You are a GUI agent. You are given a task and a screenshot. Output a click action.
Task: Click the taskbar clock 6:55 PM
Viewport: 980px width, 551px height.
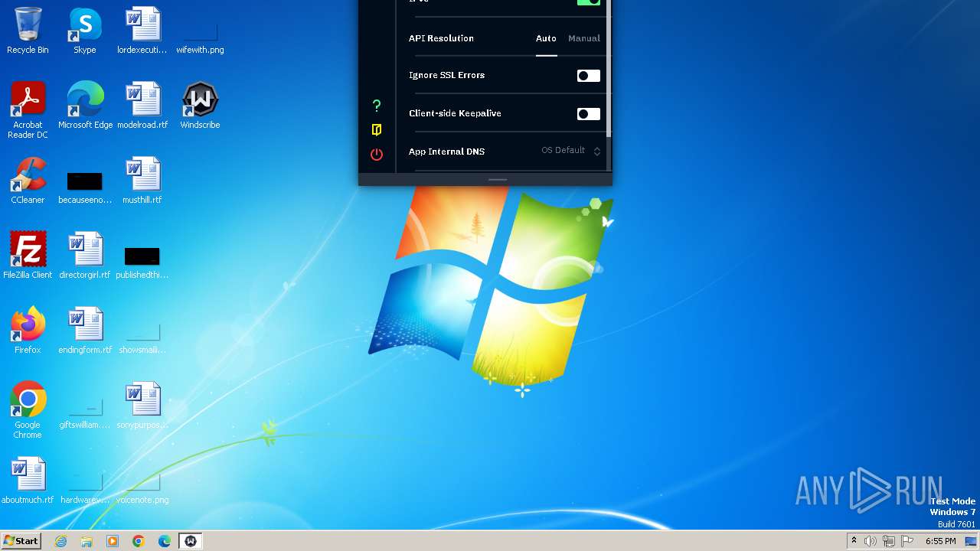(x=940, y=541)
